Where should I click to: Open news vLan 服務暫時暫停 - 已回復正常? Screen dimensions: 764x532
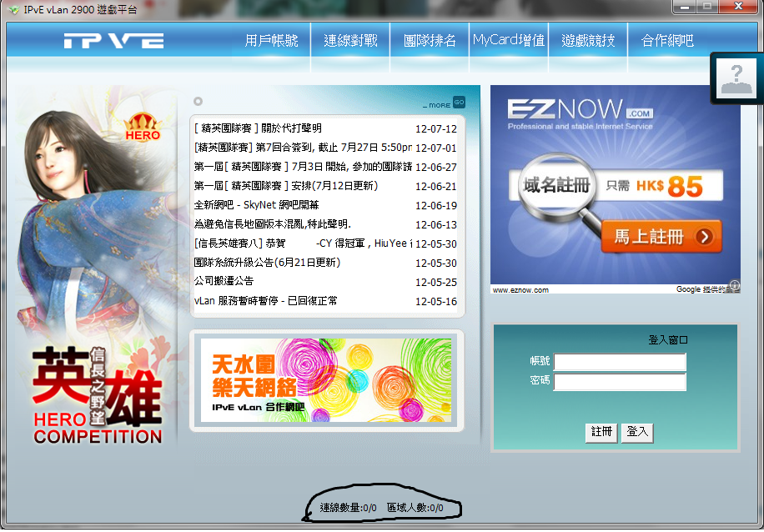(x=265, y=301)
